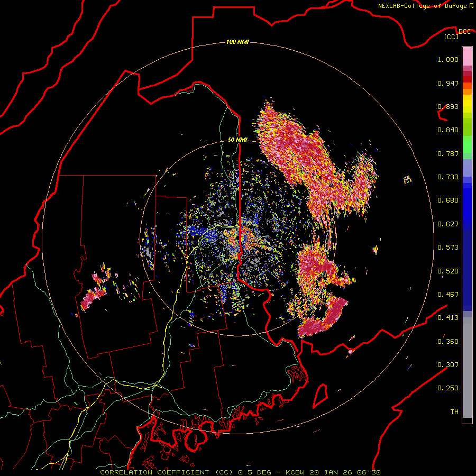Select the 0.680 legend value
This screenshot has width=476, height=476.
(x=448, y=200)
